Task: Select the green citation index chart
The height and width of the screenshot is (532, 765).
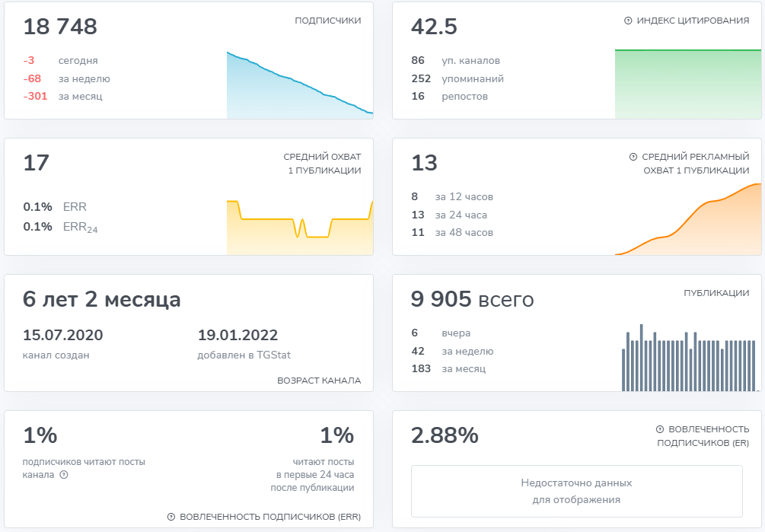Action: [688, 84]
